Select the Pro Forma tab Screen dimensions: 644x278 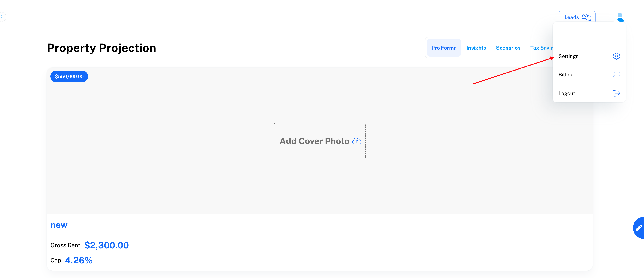(x=444, y=48)
